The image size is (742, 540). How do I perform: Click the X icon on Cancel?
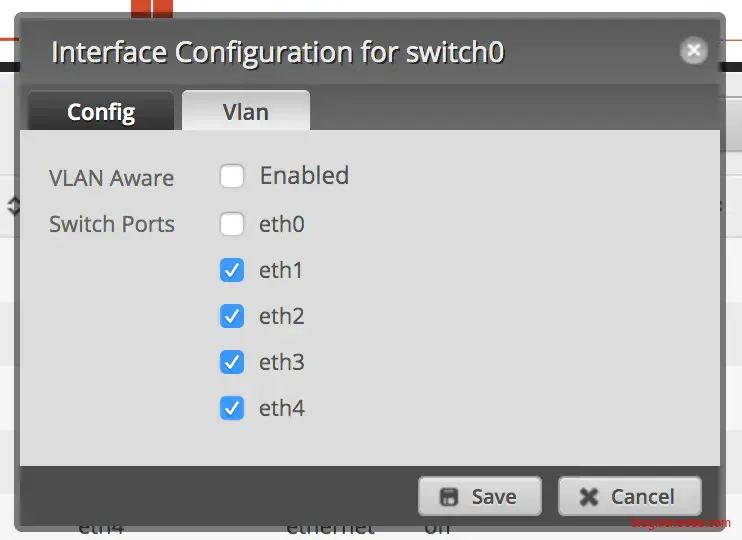point(589,497)
